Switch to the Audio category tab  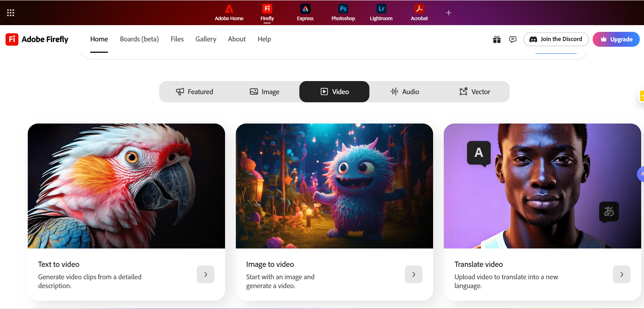(x=404, y=92)
